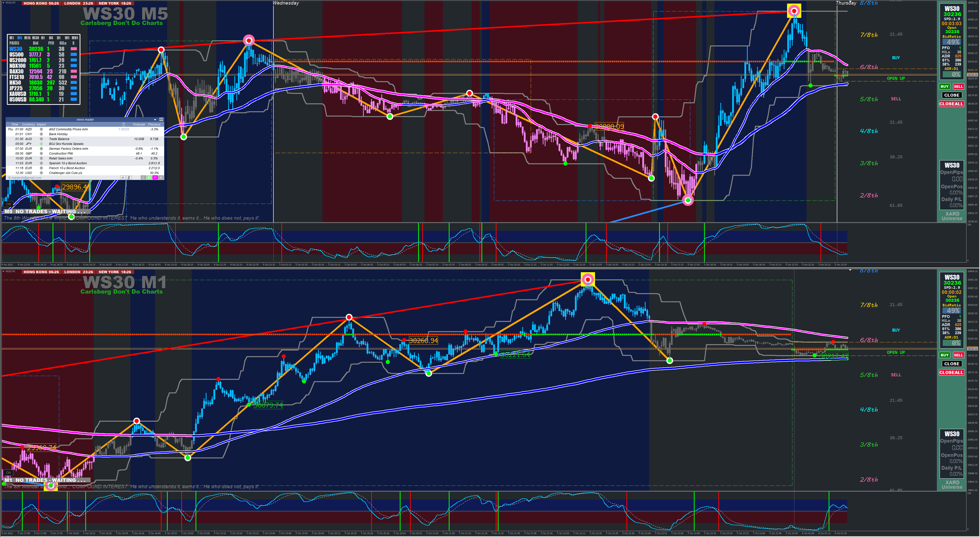Click the bracket icon beside the bell
The width and height of the screenshot is (980, 537).
(x=129, y=178)
